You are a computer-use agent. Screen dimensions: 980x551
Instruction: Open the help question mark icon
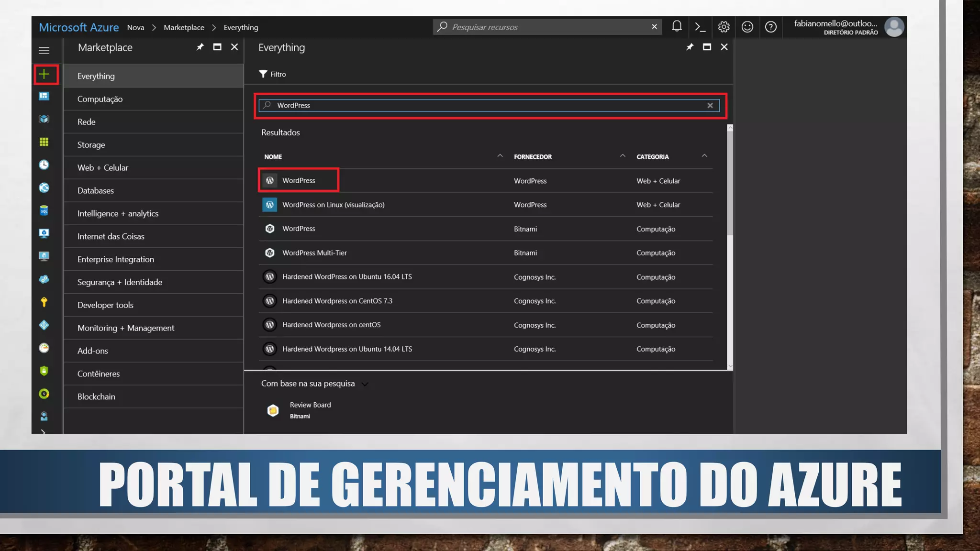770,27
